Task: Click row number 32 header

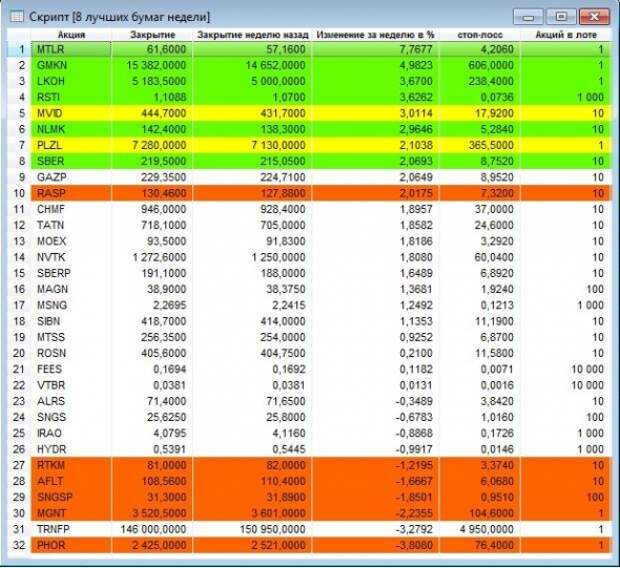Action: point(19,545)
